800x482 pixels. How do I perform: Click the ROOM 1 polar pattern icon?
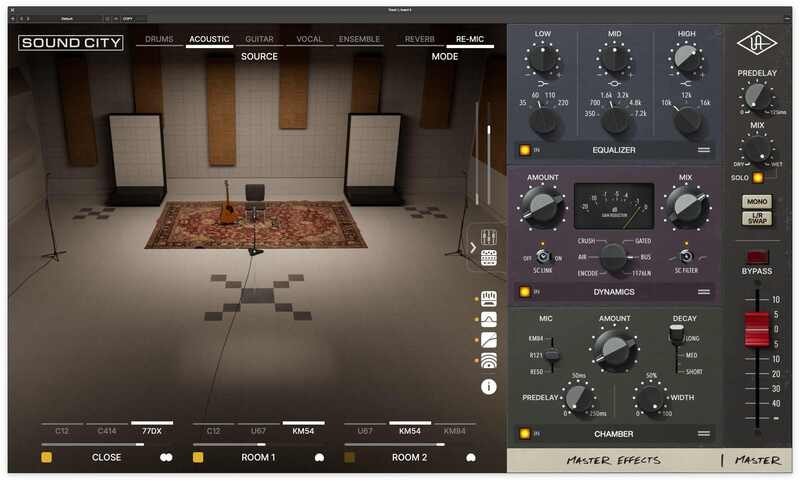point(319,457)
